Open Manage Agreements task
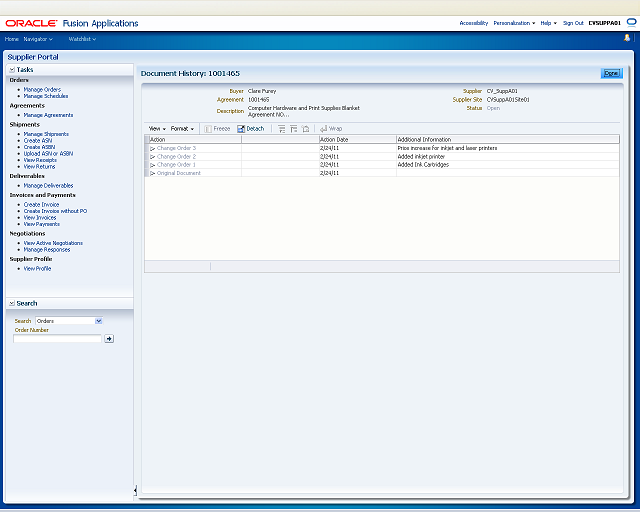Image resolution: width=640 pixels, height=512 pixels. (48, 115)
